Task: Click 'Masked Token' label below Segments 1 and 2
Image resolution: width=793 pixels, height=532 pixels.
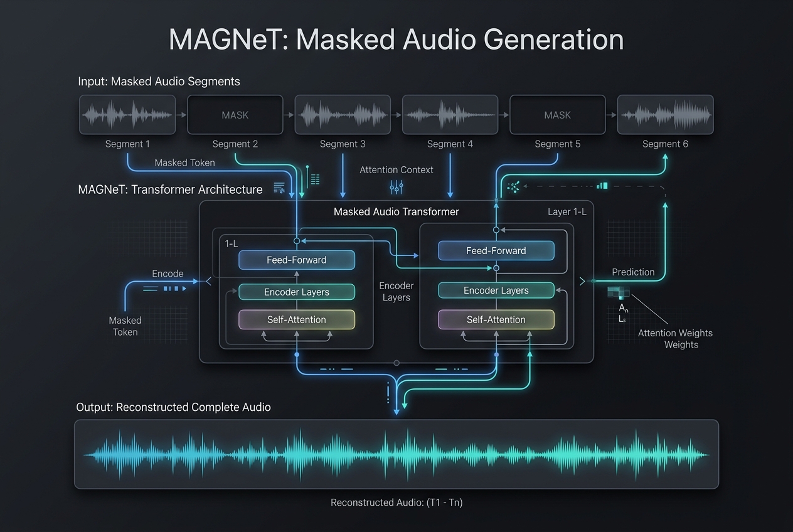Action: point(184,162)
